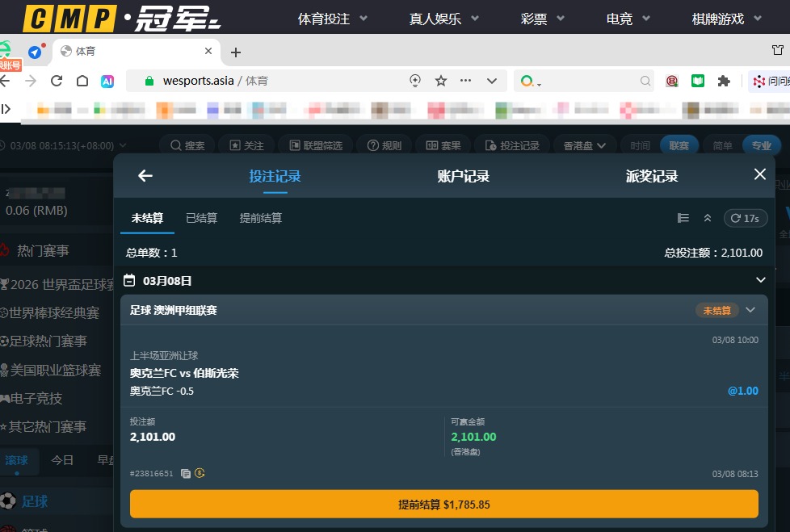Open the 赛果 match results panel

coord(443,145)
